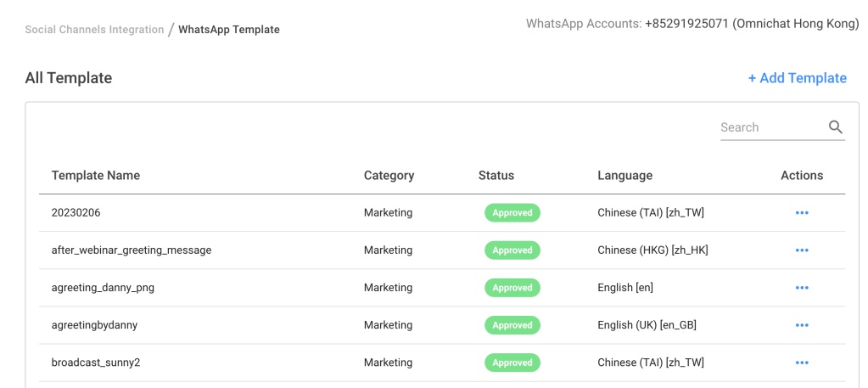Screen dimensions: 868x388
Task: Click the WhatsApp Template breadcrumb
Action: click(x=228, y=30)
